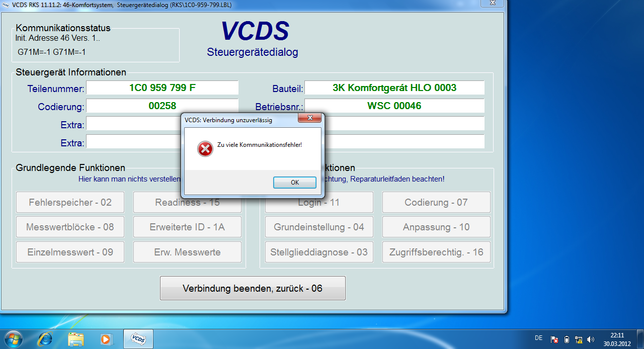Viewport: 644px width, 349px height.
Task: Select the VCDS taskbar button
Action: pyautogui.click(x=138, y=339)
